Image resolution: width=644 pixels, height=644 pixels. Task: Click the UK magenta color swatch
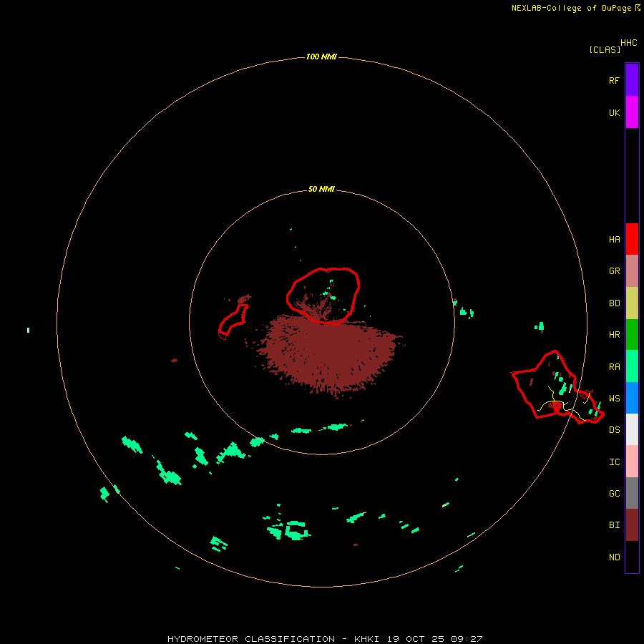pyautogui.click(x=632, y=112)
